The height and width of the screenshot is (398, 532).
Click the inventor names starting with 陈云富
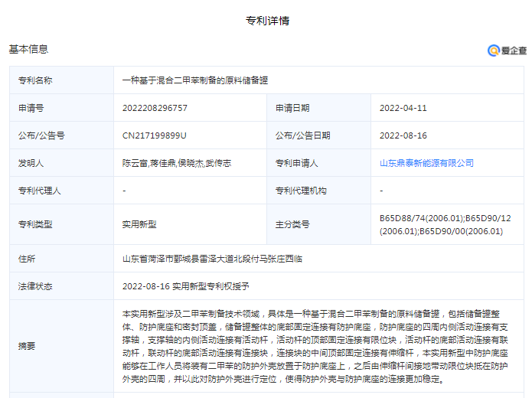pos(176,163)
